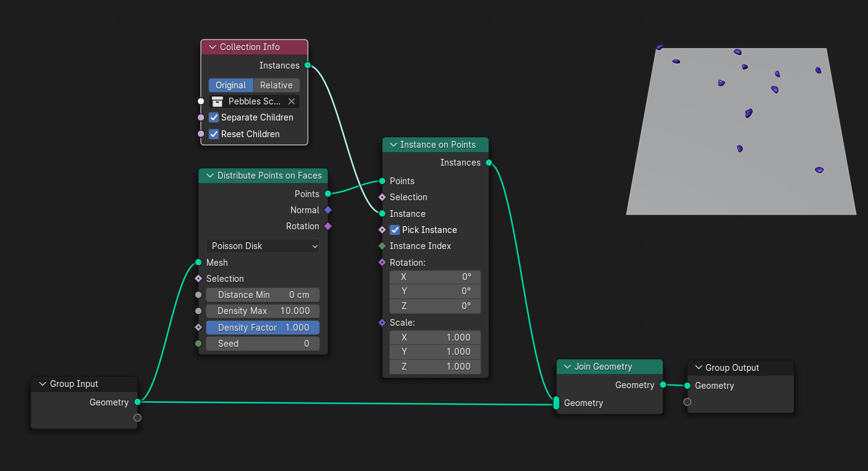The width and height of the screenshot is (868, 471).
Task: Open the Poisson Disk distribution method dropdown
Action: (263, 246)
